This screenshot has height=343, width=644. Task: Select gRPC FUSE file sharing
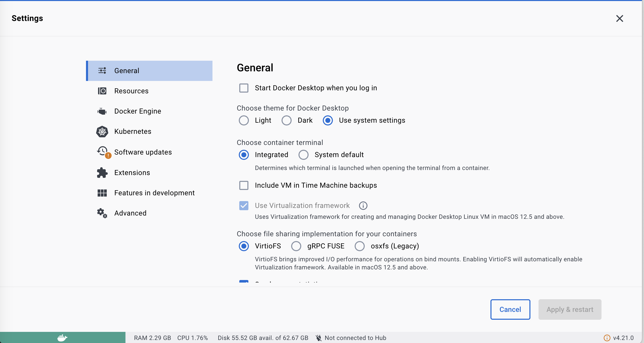click(x=296, y=246)
